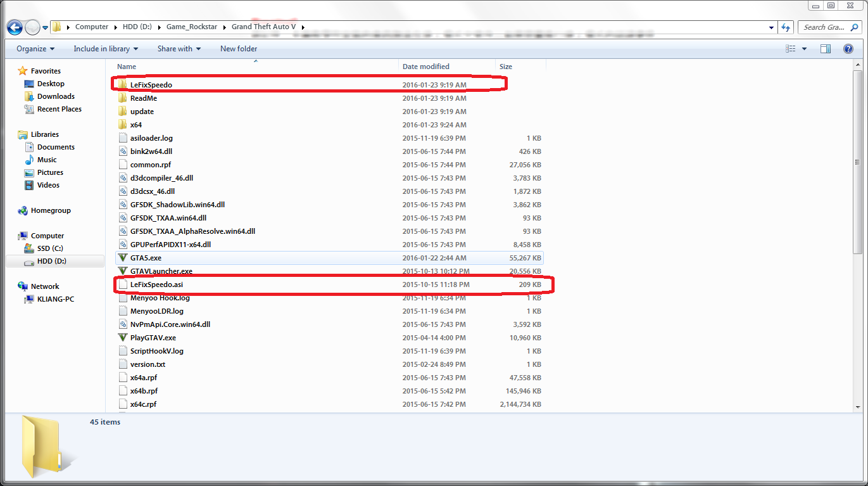Click the Homegroup icon in sidebar
Screen dimensions: 868x486
23,210
